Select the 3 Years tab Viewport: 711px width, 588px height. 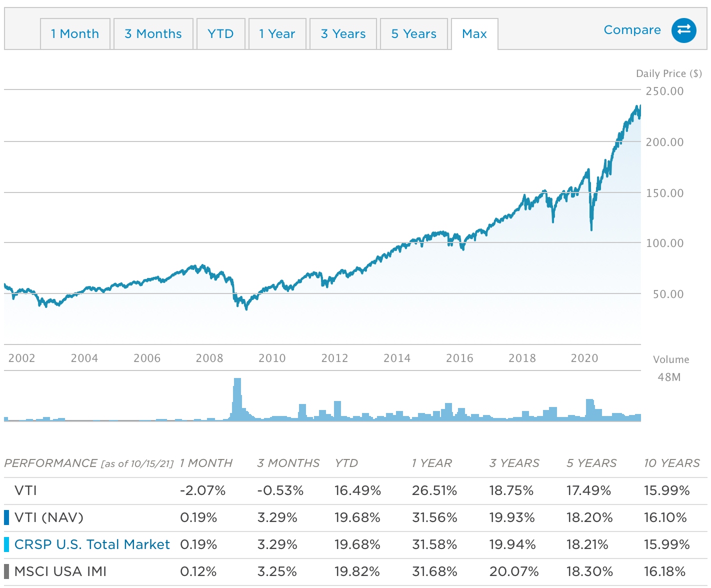tap(343, 34)
